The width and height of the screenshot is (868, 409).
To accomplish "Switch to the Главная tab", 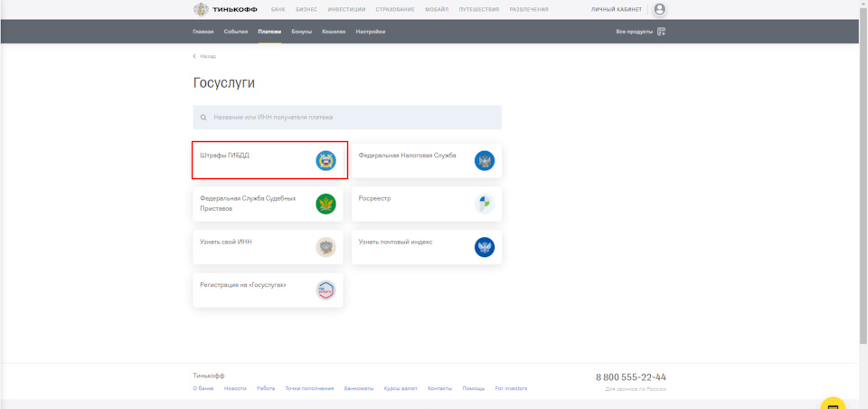I will pos(203,32).
